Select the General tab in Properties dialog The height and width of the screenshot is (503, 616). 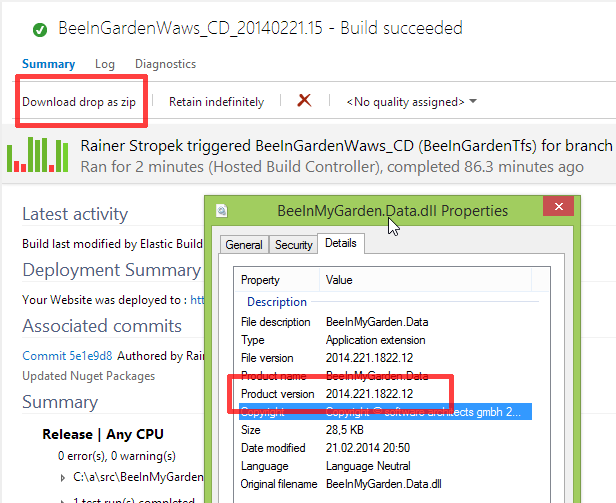tap(244, 245)
